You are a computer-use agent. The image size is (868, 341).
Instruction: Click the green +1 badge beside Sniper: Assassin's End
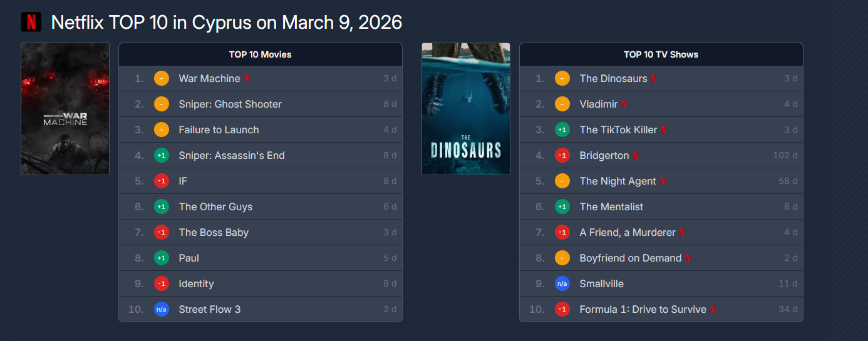162,155
